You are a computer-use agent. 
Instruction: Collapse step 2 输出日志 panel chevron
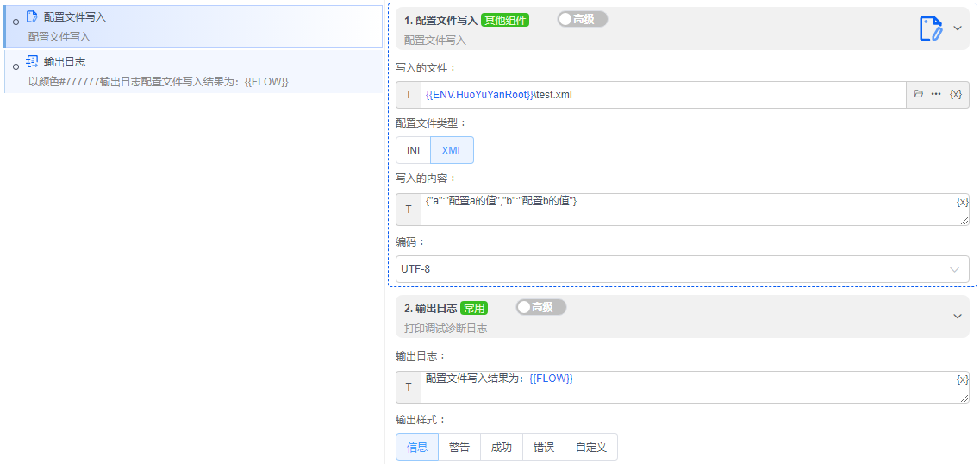pos(958,317)
